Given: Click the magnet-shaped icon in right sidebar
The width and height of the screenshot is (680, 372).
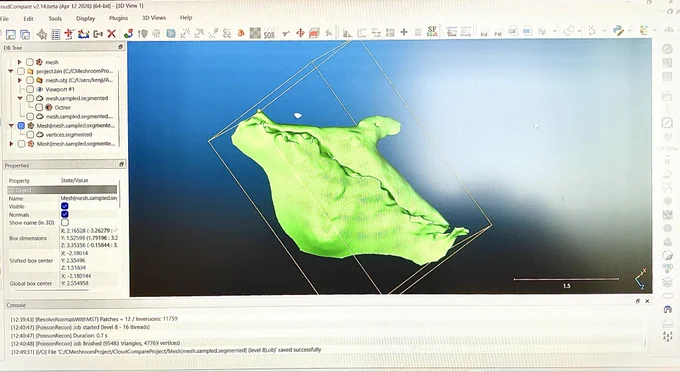Looking at the screenshot, I should (668, 310).
